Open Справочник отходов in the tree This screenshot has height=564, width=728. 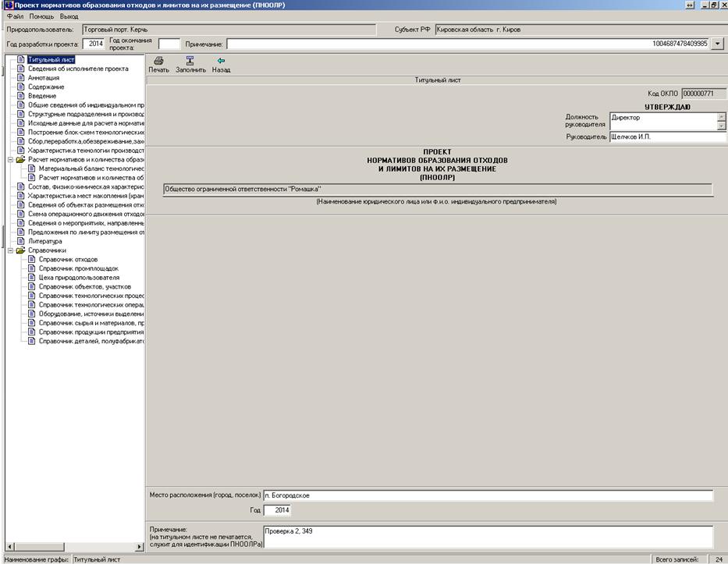pyautogui.click(x=68, y=260)
